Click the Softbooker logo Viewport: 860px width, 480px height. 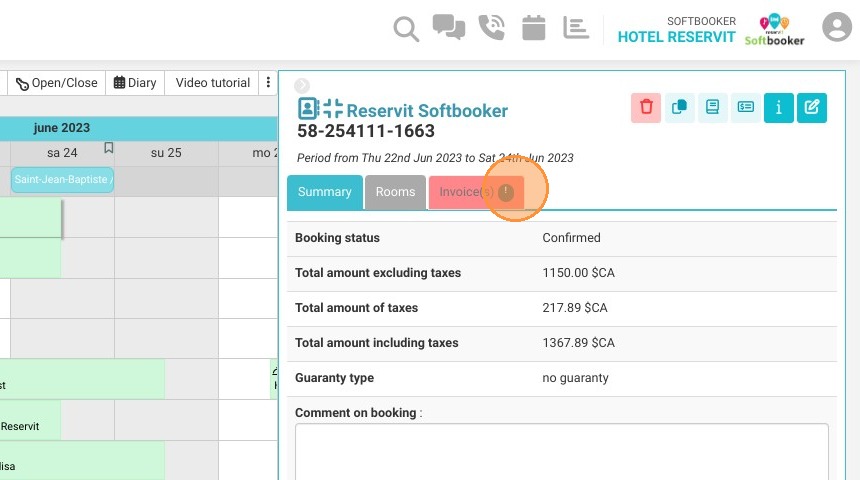774,30
